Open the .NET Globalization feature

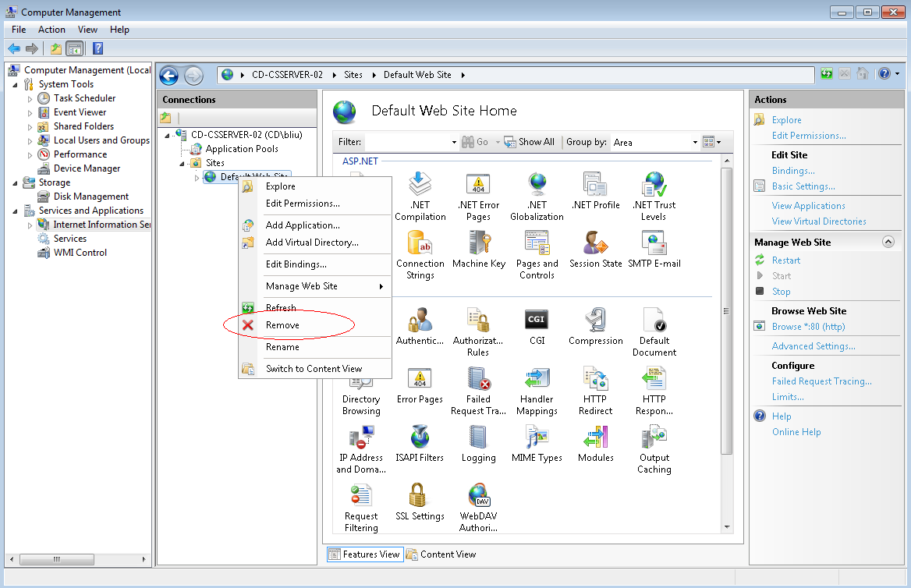(x=537, y=197)
